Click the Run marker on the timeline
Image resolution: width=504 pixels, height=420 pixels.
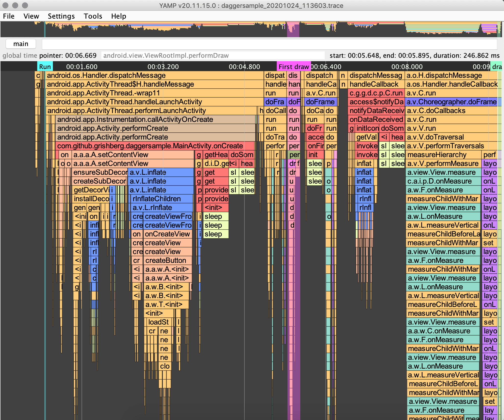pyautogui.click(x=45, y=66)
